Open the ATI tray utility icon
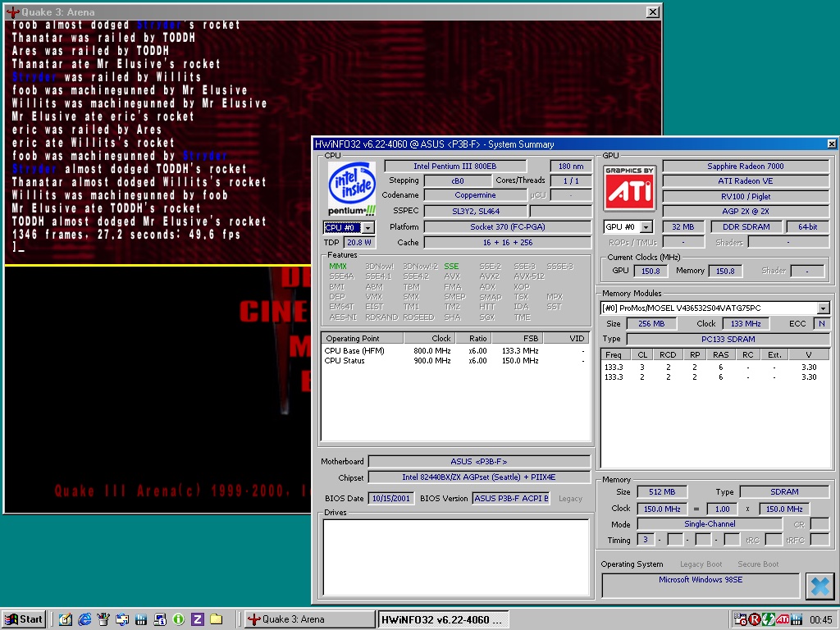Image resolution: width=840 pixels, height=630 pixels. pyautogui.click(x=783, y=618)
